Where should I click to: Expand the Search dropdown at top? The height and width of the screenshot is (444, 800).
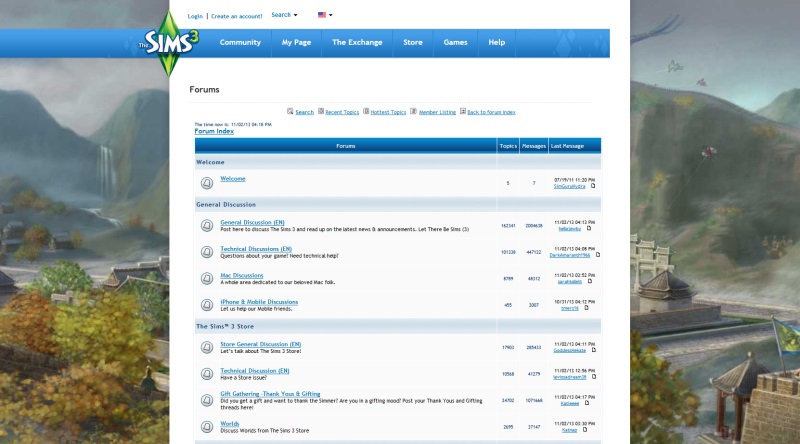(284, 15)
